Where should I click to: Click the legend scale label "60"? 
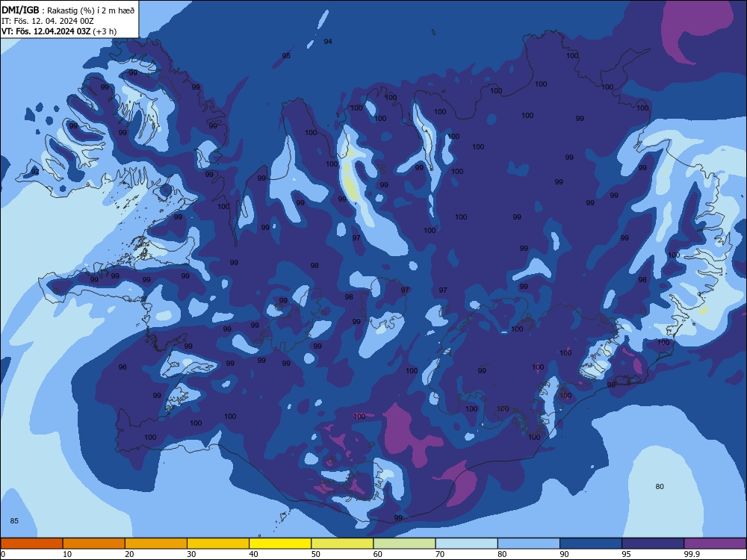tap(378, 554)
